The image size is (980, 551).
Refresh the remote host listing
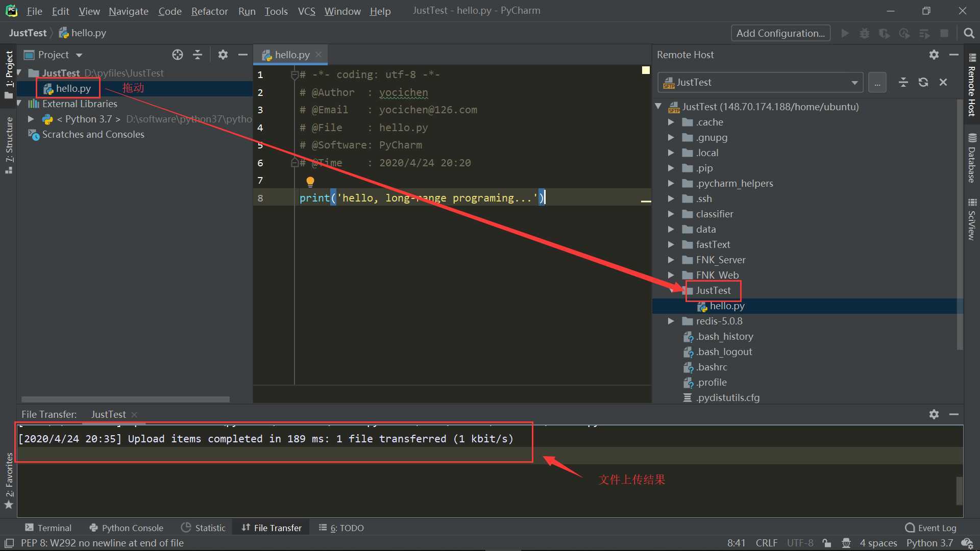[923, 82]
